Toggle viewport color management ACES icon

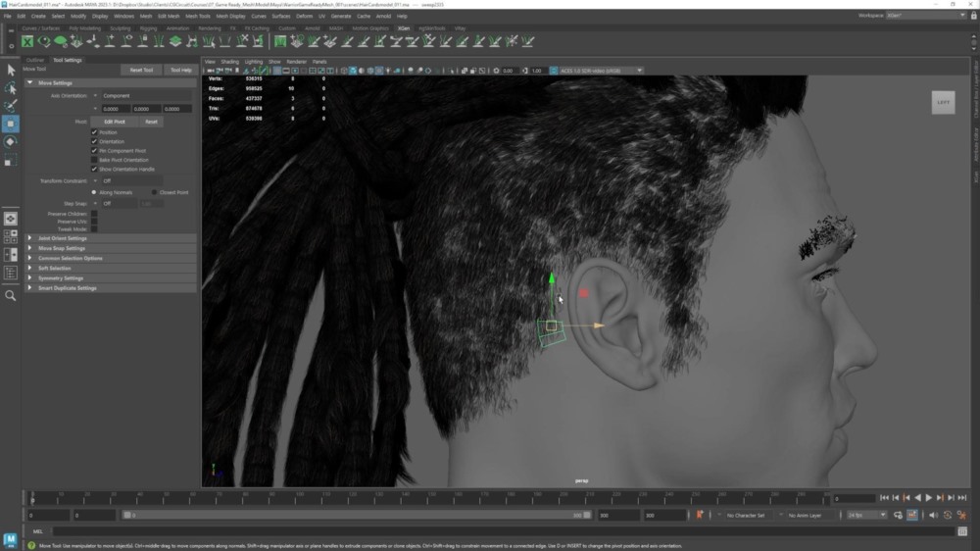click(554, 71)
